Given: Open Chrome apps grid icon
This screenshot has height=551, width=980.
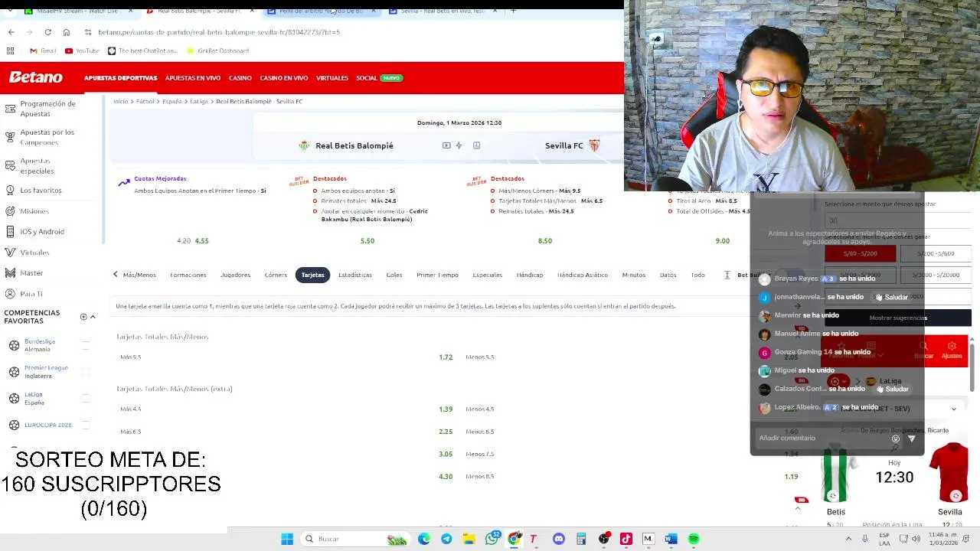Looking at the screenshot, I should click(x=10, y=51).
